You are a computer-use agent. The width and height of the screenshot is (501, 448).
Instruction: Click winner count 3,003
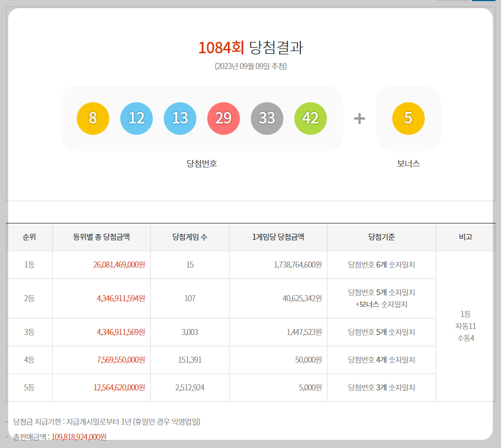tap(190, 332)
